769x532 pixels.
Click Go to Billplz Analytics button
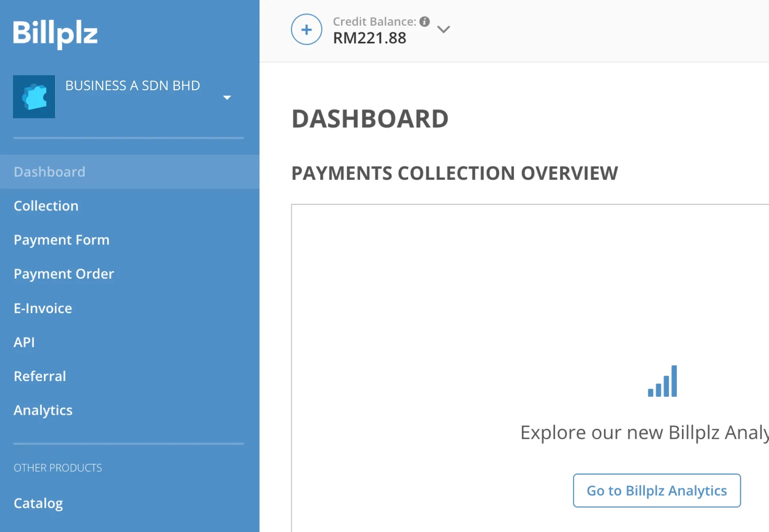[x=657, y=491]
